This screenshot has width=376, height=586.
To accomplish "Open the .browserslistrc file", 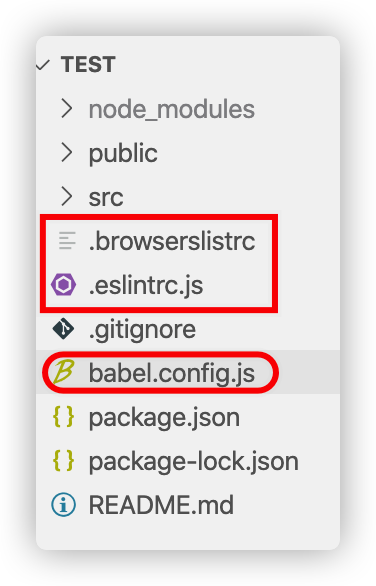I will [x=172, y=241].
